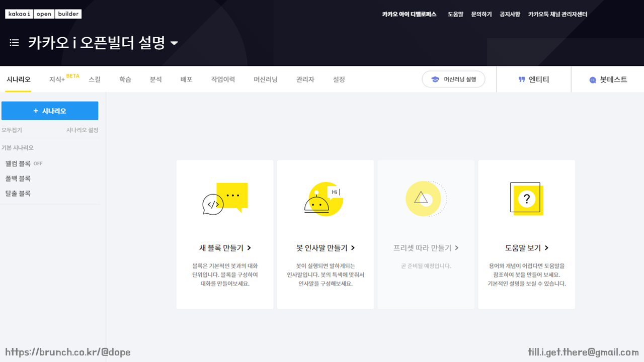Screen dimensions: 644x362
Task: Click the 봇이 실행되면 말하게되는 description text
Action: click(x=326, y=275)
